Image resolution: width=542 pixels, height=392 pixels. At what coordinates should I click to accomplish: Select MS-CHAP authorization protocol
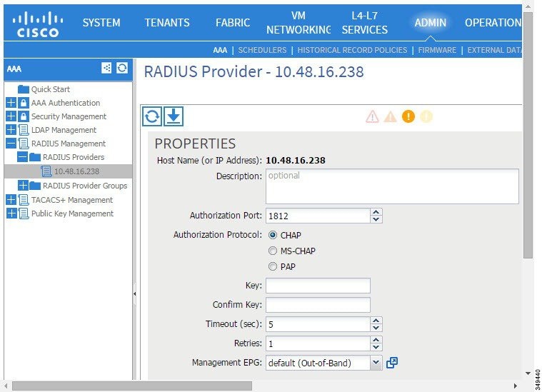(273, 251)
